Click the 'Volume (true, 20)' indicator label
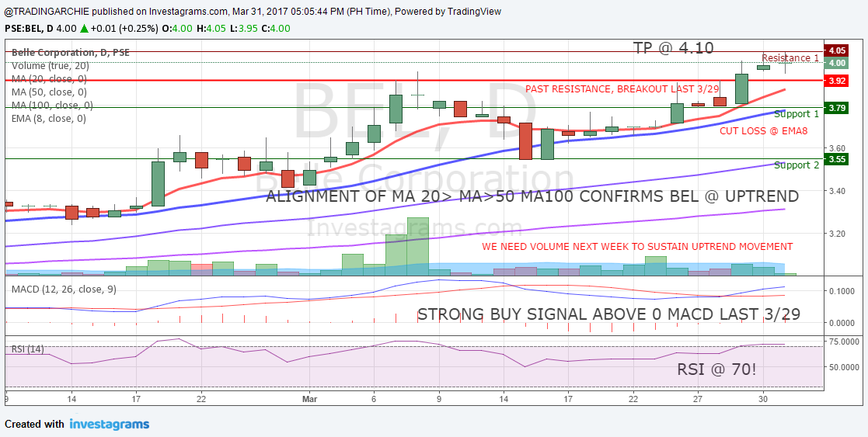Viewport: 868px width, 437px height. pos(50,65)
